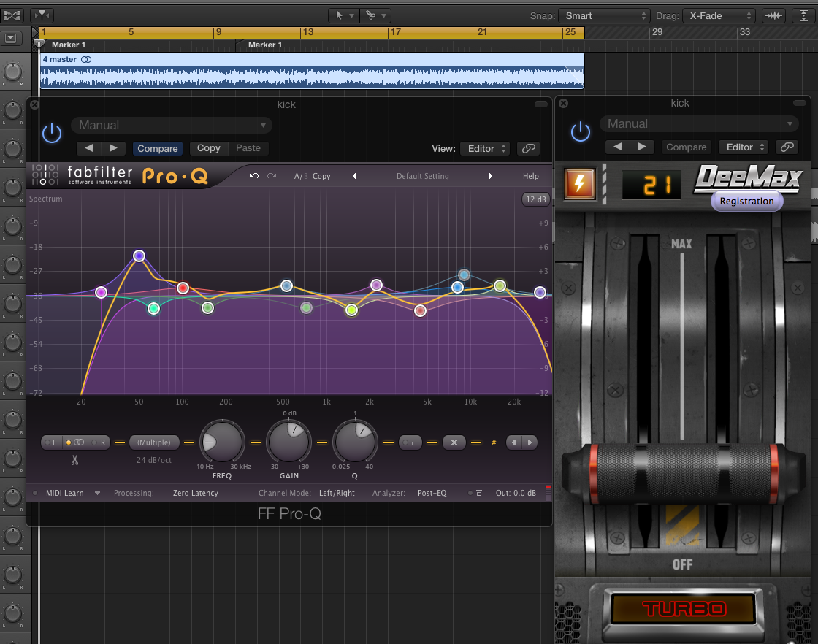Click Paste button in Pro-Q header

point(248,148)
